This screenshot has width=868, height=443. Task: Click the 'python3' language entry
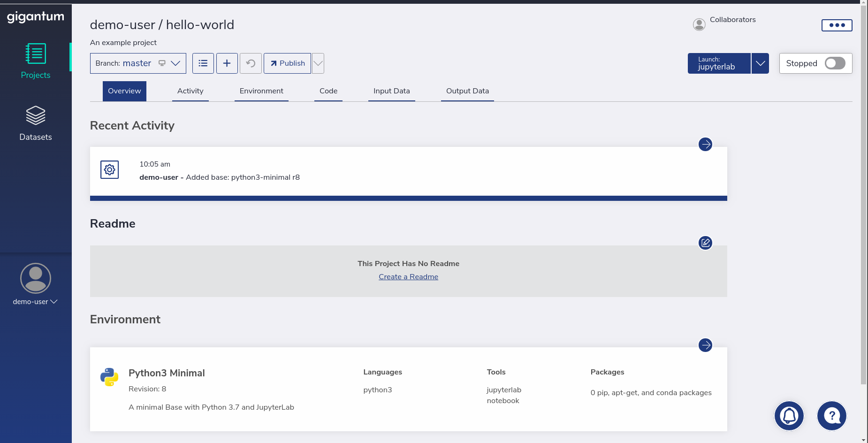pos(378,390)
